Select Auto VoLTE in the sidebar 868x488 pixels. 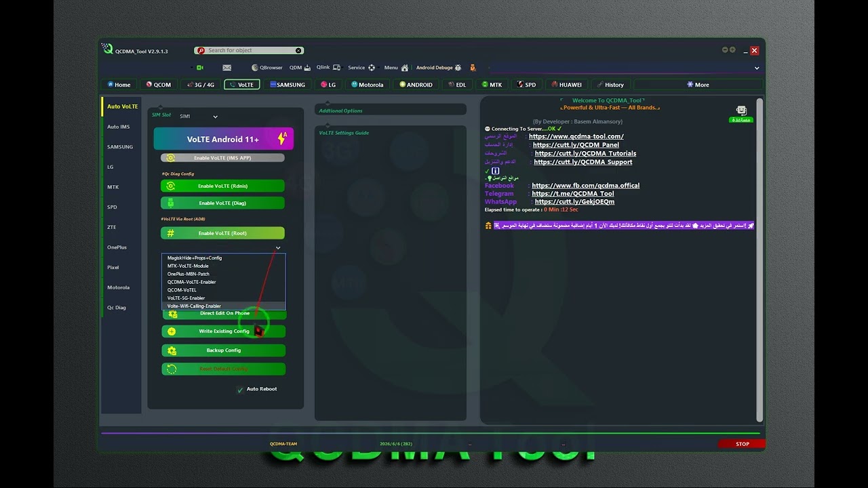122,106
